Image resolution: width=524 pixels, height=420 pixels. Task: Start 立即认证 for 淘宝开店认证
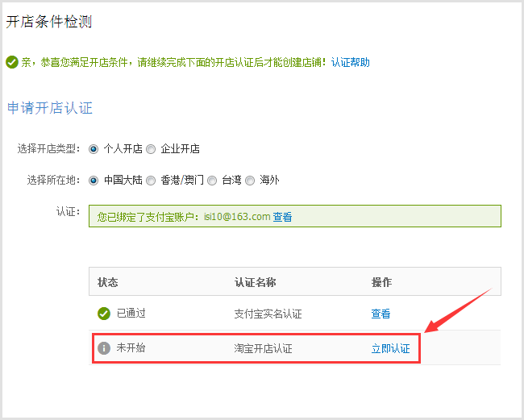click(x=390, y=348)
